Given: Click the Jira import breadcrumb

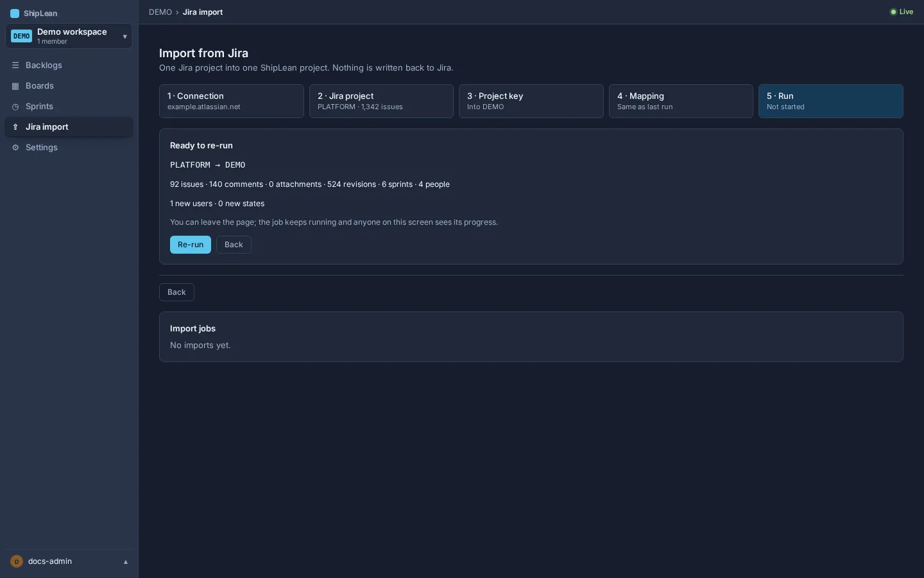Looking at the screenshot, I should 203,12.
